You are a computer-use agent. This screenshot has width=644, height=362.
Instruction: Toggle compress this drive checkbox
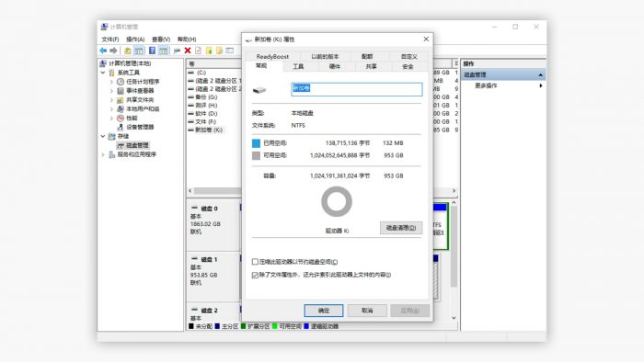tap(255, 262)
